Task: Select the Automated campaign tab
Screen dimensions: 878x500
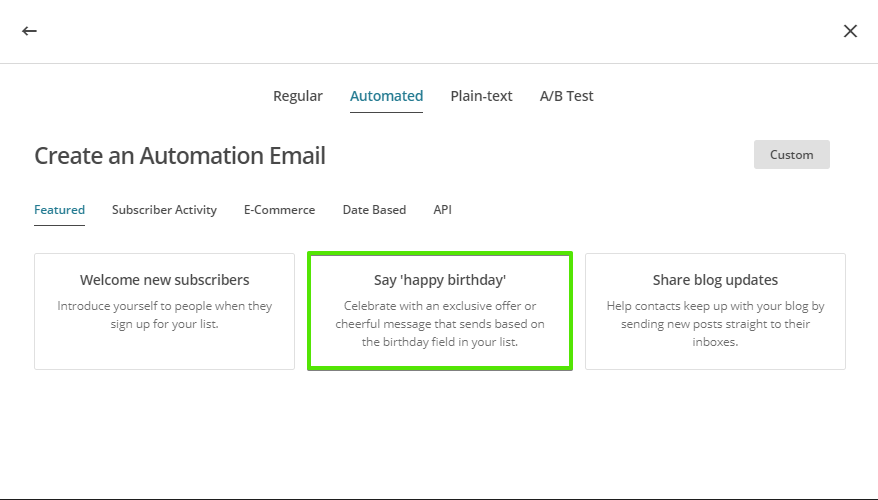Action: pos(386,96)
